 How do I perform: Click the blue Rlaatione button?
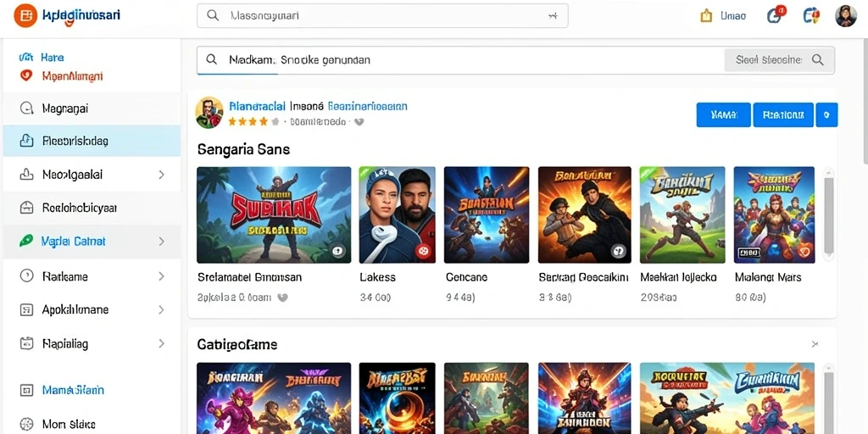[783, 114]
